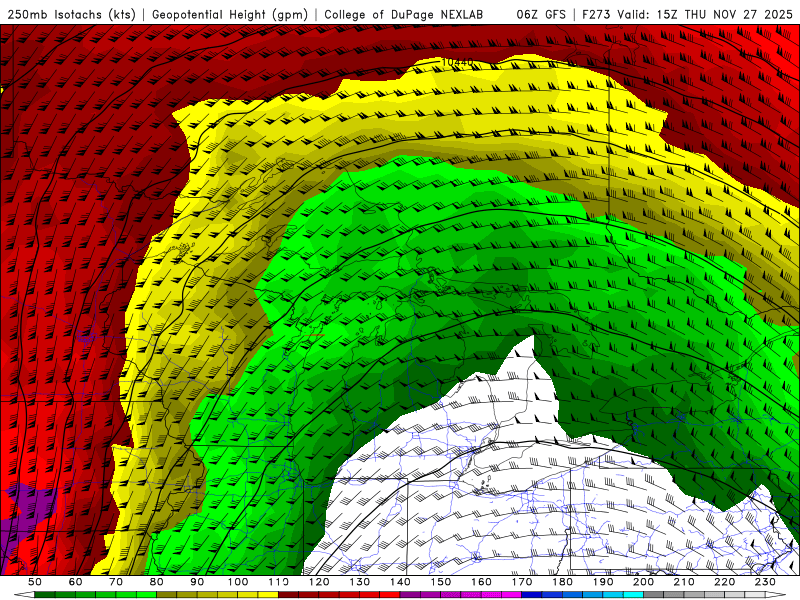Click the legend value "60"
Viewport: 800px width, 600px height.
click(75, 582)
